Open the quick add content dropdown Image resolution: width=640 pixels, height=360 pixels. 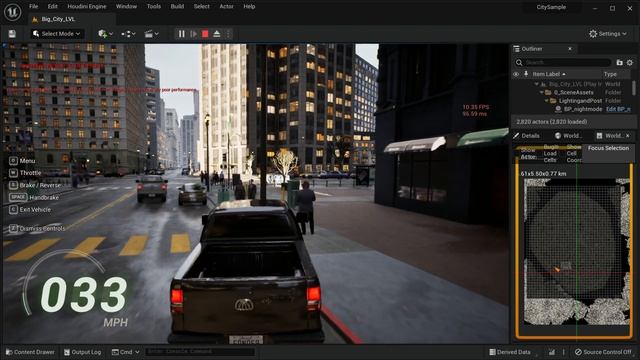coord(105,34)
